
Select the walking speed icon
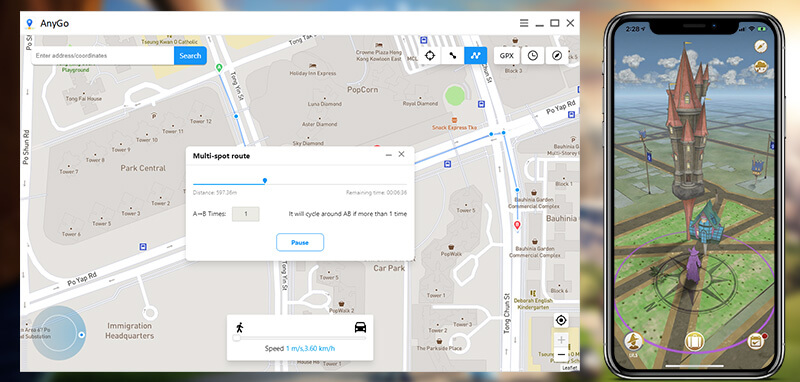(239, 327)
